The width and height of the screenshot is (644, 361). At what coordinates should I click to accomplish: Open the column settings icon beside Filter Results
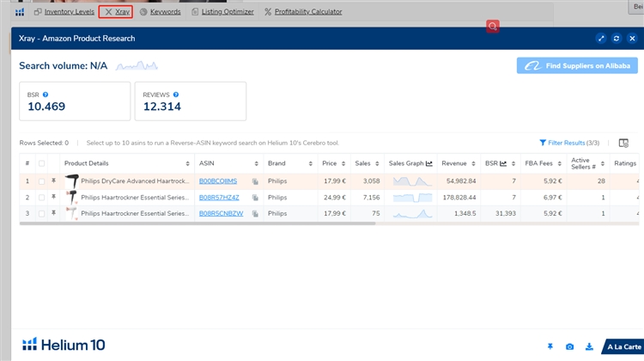point(623,143)
